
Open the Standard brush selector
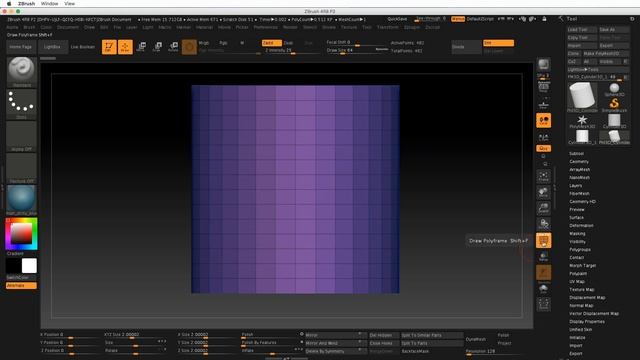[x=21, y=72]
